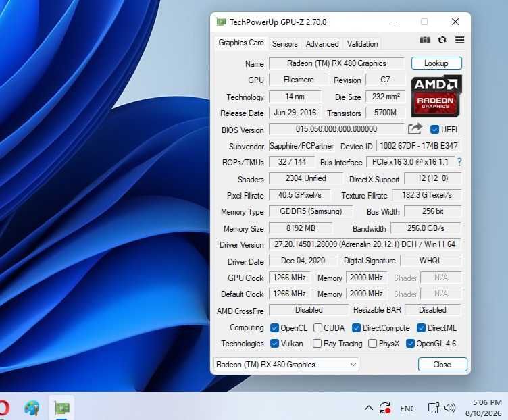Open the network tray icon
This screenshot has height=420, width=508.
click(433, 408)
